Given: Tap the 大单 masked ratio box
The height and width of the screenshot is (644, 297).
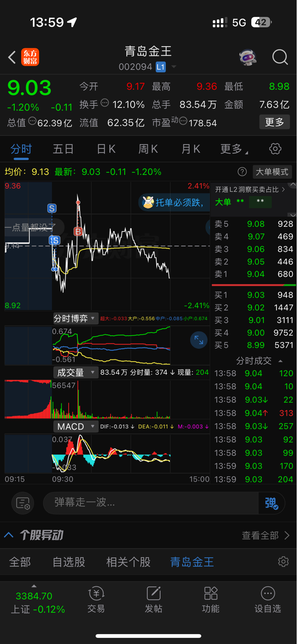Looking at the screenshot, I should coord(260,202).
